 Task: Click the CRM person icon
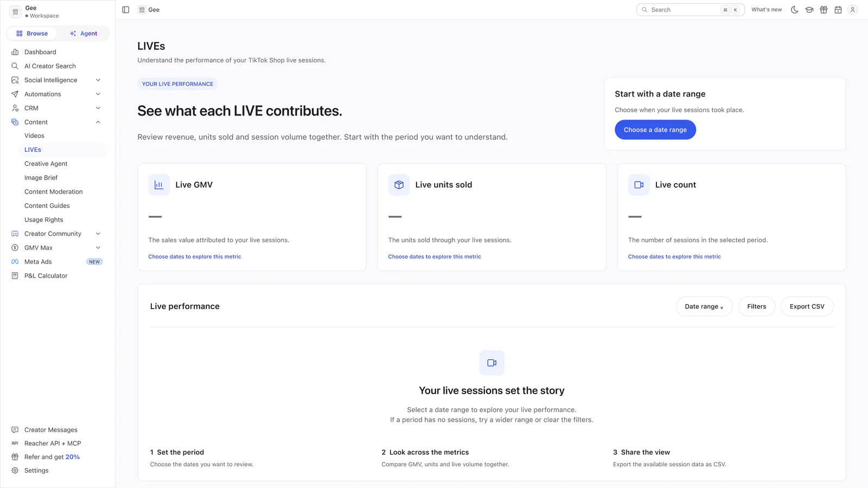(15, 108)
